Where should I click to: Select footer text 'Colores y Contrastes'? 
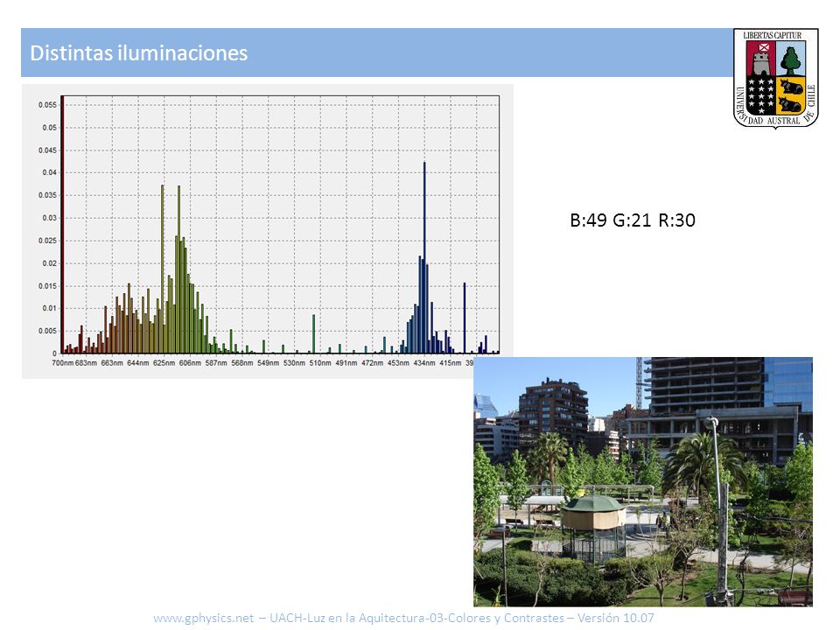[506, 618]
